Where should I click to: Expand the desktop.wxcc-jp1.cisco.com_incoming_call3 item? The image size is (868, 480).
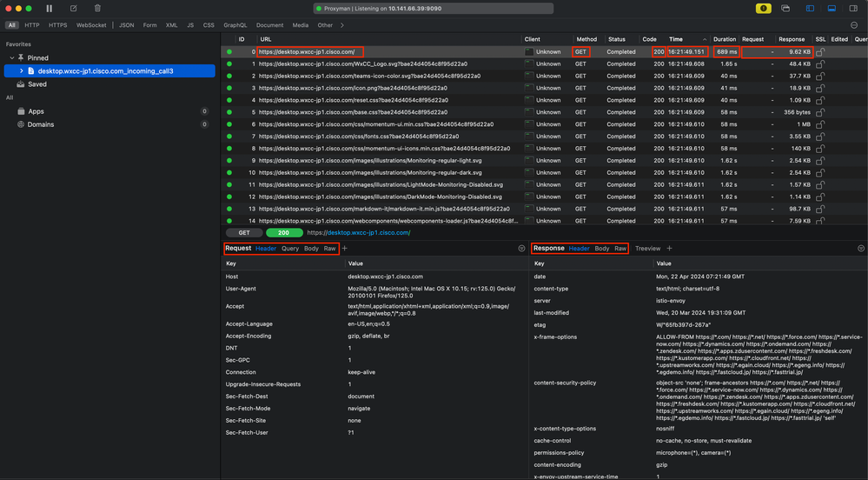pos(22,71)
